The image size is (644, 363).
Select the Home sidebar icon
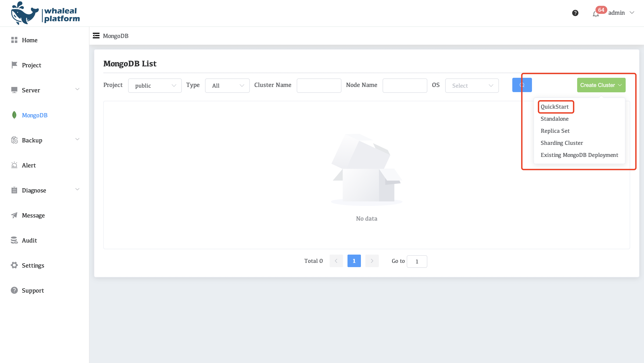(x=14, y=40)
